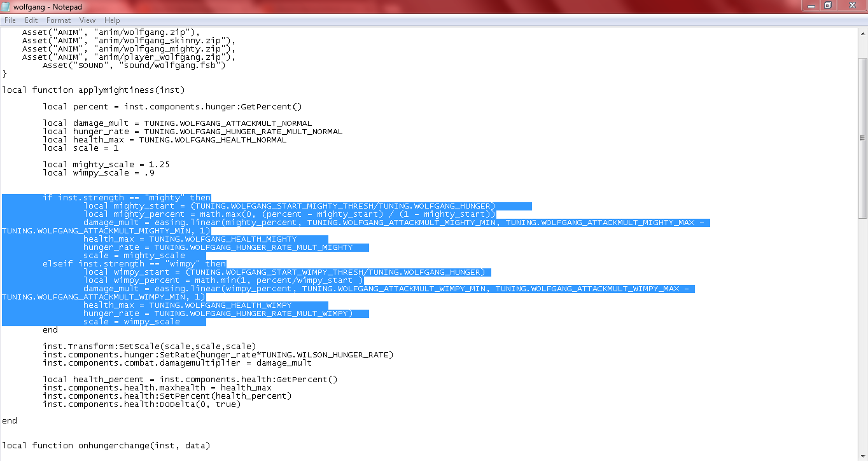Click the line "local function applymightiness(inst)"
The image size is (868, 461).
pyautogui.click(x=94, y=90)
